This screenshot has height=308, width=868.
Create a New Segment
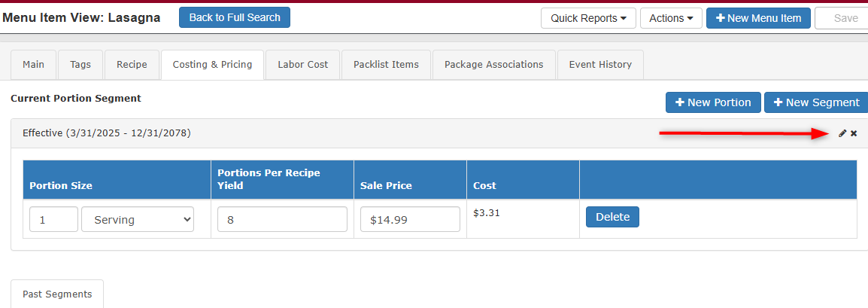pyautogui.click(x=816, y=102)
